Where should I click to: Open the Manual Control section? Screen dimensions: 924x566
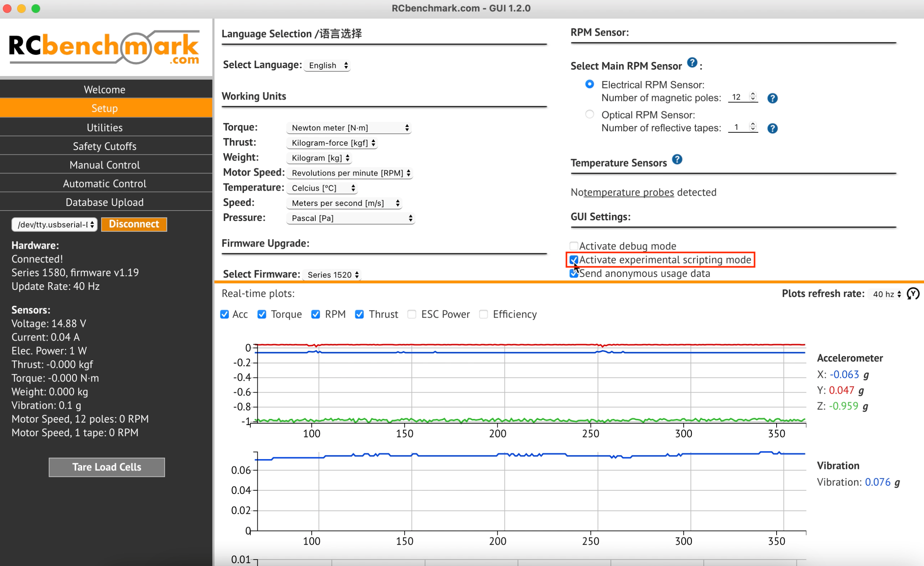pyautogui.click(x=105, y=165)
